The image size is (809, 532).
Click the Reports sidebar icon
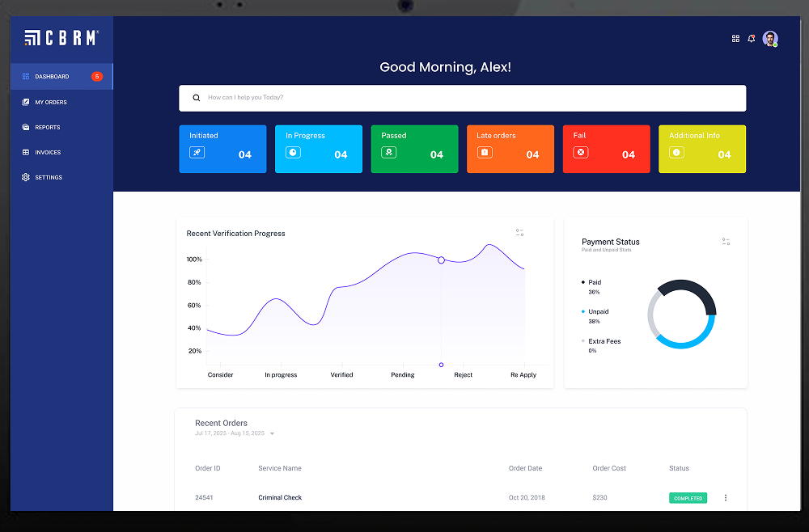pyautogui.click(x=26, y=127)
